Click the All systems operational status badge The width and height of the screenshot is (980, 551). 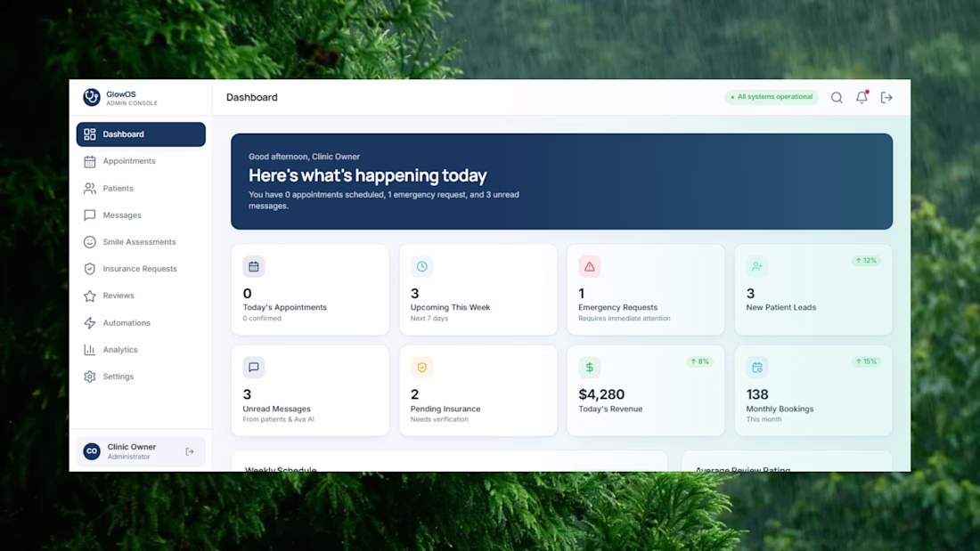pyautogui.click(x=772, y=97)
